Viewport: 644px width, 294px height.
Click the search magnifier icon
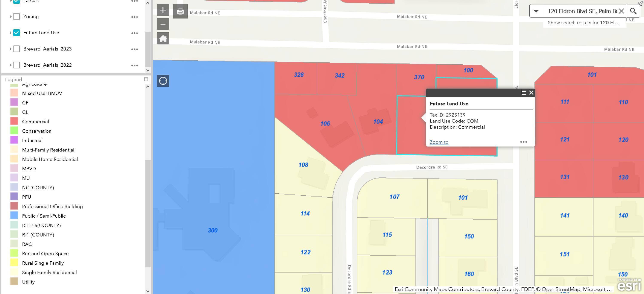point(633,11)
